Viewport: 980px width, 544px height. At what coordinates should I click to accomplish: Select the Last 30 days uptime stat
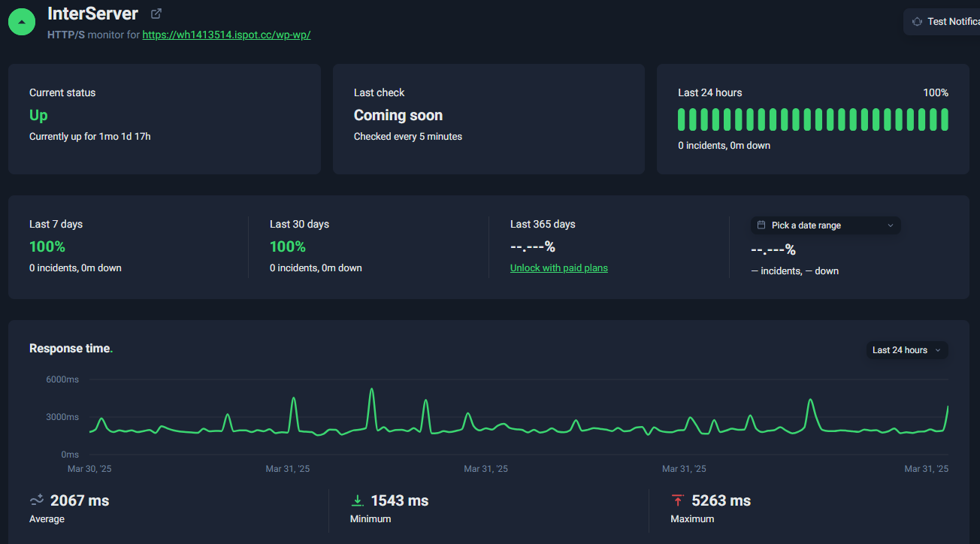click(288, 246)
